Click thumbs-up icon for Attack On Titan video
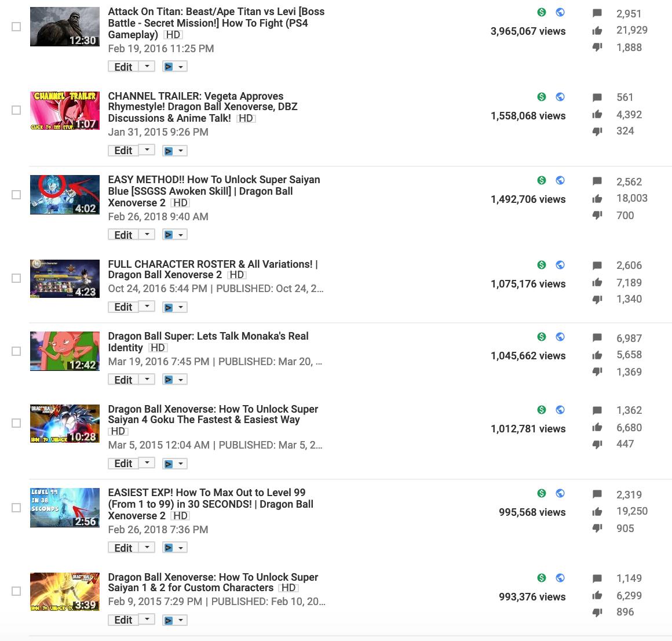The image size is (672, 641). pyautogui.click(x=597, y=30)
